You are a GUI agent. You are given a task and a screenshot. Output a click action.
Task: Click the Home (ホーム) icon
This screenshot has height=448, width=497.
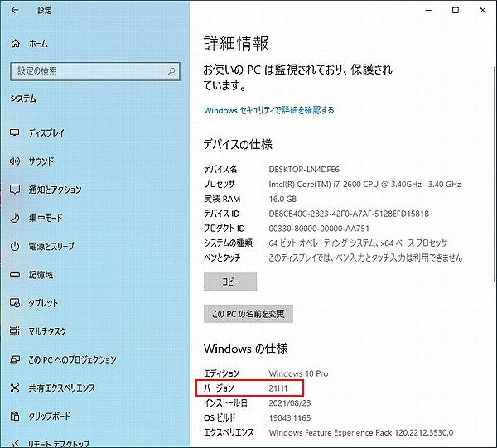(15, 42)
